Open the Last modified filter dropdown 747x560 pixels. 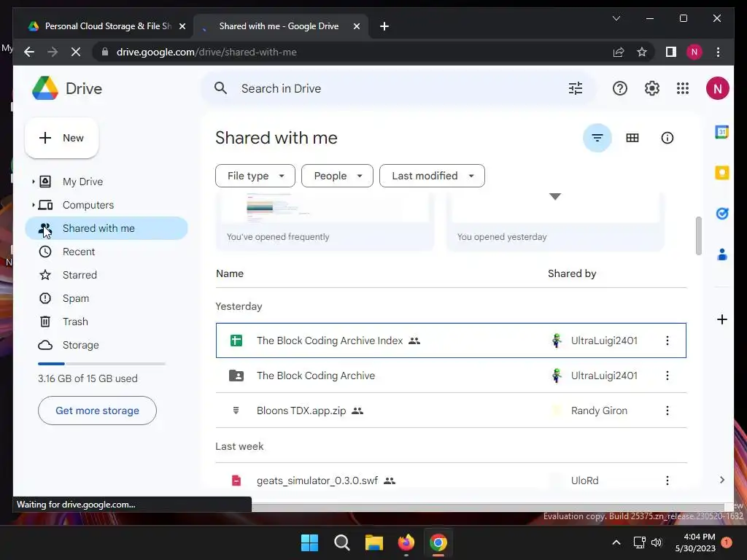click(x=432, y=176)
